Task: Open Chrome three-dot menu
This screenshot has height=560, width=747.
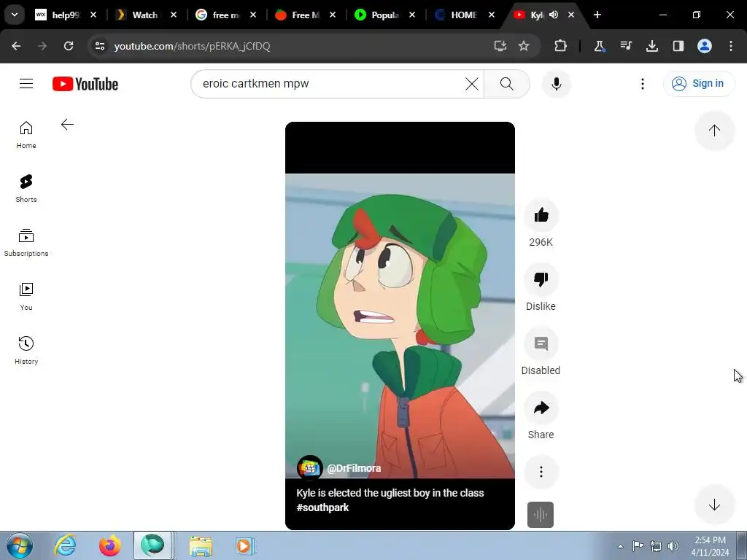Action: tap(731, 46)
